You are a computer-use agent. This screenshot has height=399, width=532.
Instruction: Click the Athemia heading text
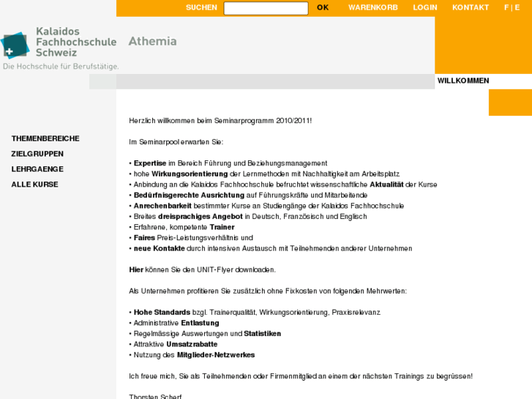(153, 41)
